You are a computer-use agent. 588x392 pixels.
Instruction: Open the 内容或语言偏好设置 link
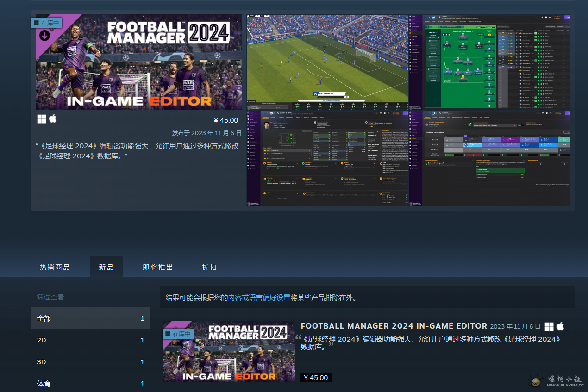[x=259, y=298]
